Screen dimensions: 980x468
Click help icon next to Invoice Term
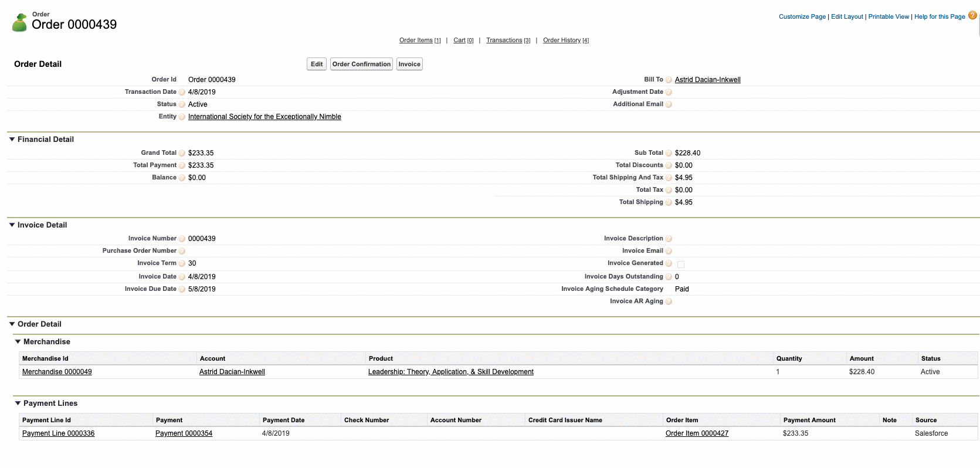pyautogui.click(x=182, y=263)
